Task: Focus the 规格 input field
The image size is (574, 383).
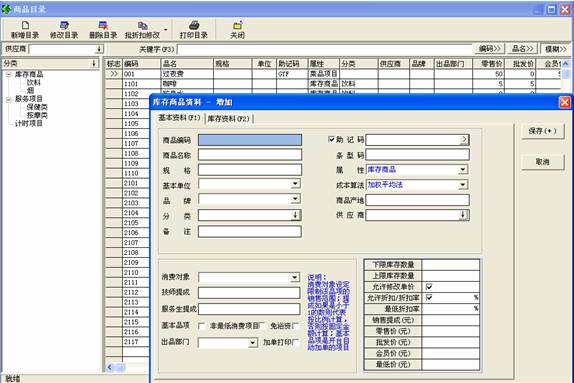Action: tap(250, 170)
